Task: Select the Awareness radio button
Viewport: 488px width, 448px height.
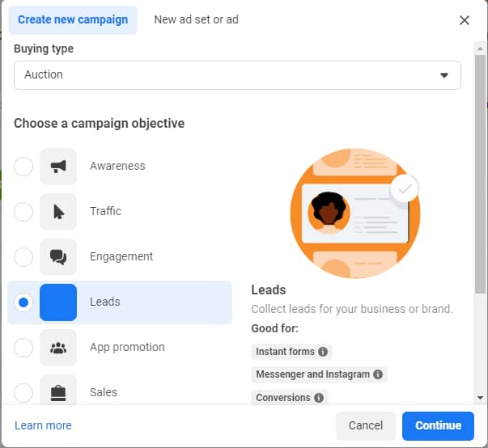Action: (x=23, y=167)
